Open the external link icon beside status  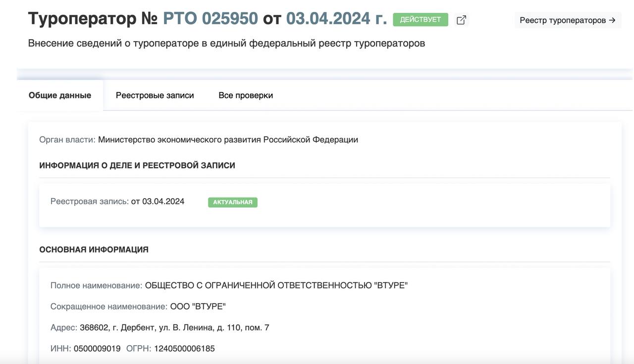point(461,20)
